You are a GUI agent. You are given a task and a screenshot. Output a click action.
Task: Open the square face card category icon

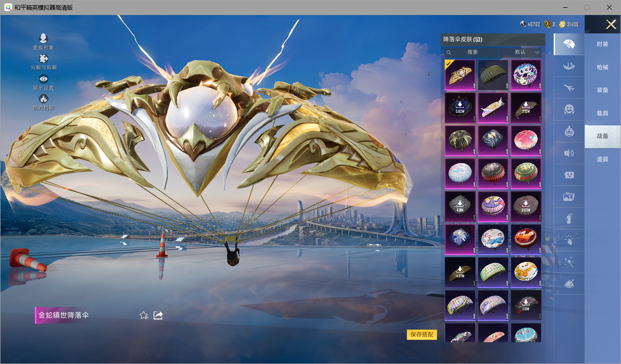click(x=569, y=175)
